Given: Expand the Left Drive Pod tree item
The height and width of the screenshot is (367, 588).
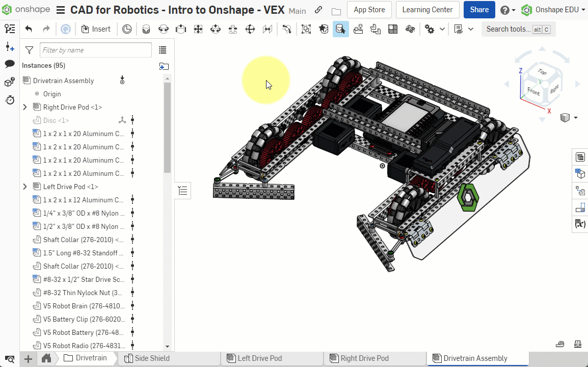Looking at the screenshot, I should point(25,187).
